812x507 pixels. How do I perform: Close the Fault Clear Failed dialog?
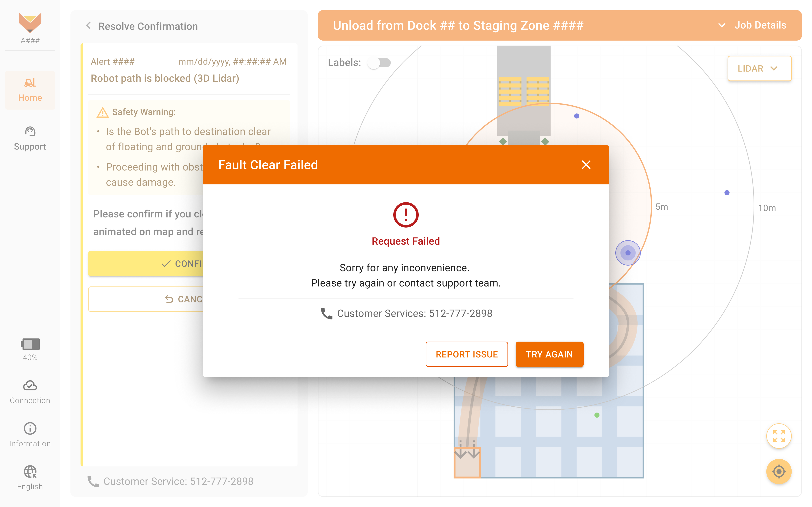tap(586, 165)
